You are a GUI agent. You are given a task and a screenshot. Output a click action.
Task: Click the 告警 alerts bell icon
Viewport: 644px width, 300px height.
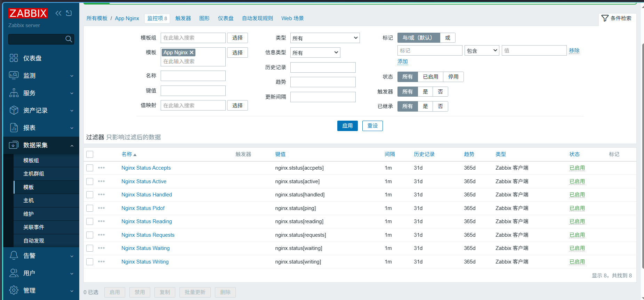tap(14, 256)
